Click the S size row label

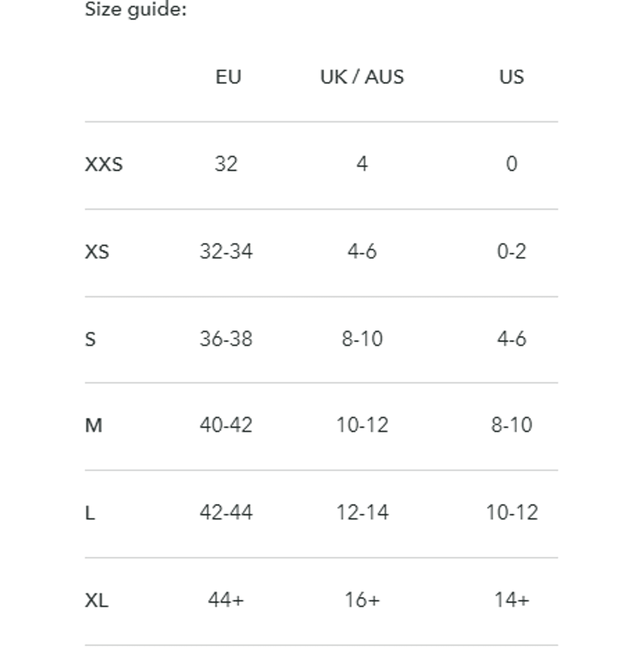click(x=90, y=339)
